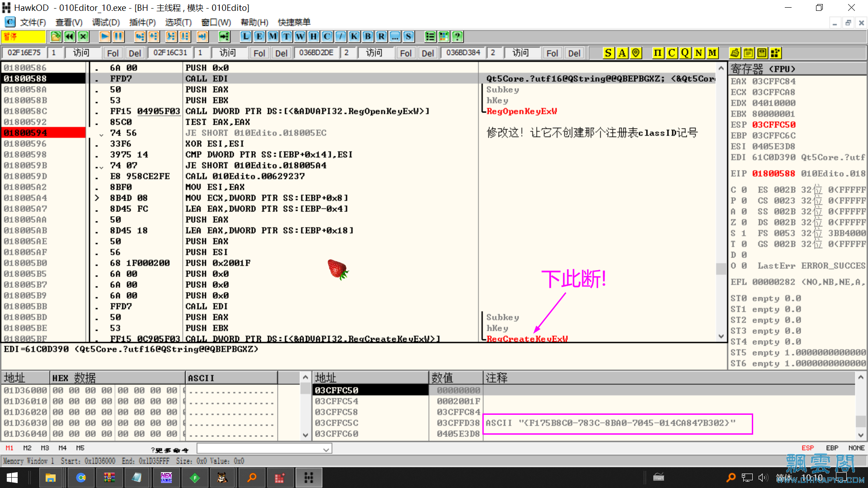Click Del button for 02F16C31 entry
This screenshot has width=868, height=488.
click(281, 53)
